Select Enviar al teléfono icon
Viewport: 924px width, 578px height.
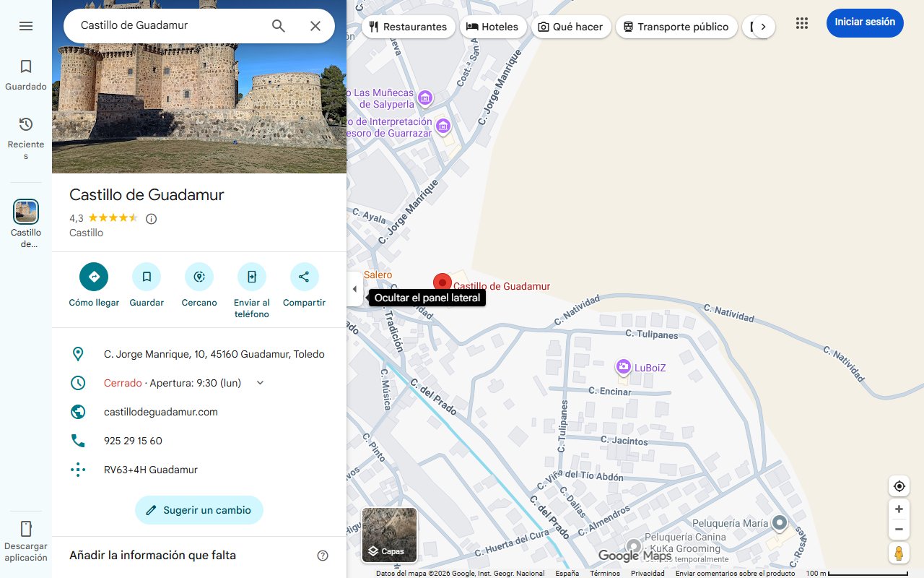251,277
